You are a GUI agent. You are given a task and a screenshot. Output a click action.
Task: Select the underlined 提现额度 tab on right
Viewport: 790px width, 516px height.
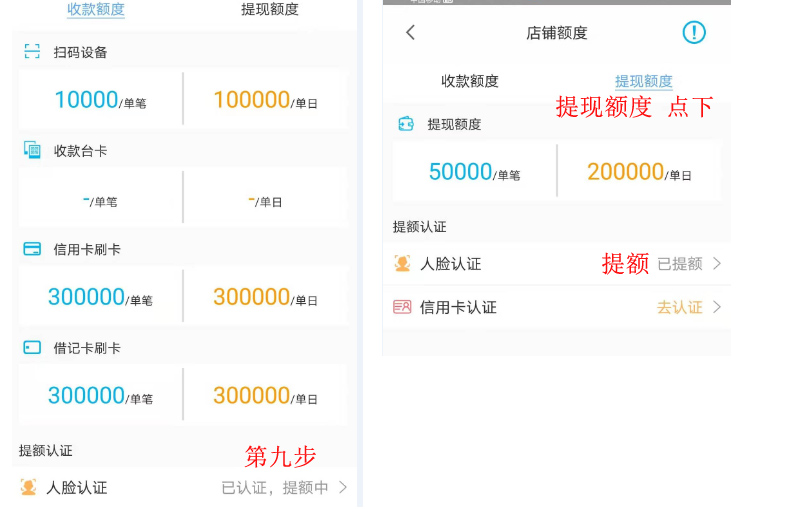pyautogui.click(x=643, y=81)
